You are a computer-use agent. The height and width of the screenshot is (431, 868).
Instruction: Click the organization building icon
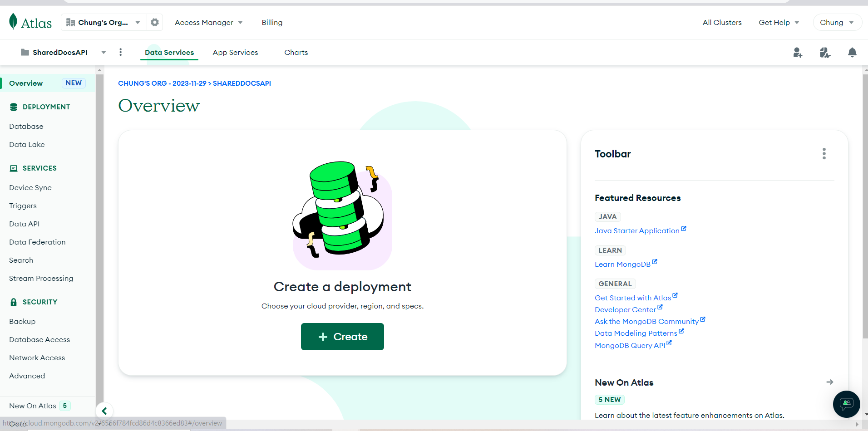(x=70, y=22)
